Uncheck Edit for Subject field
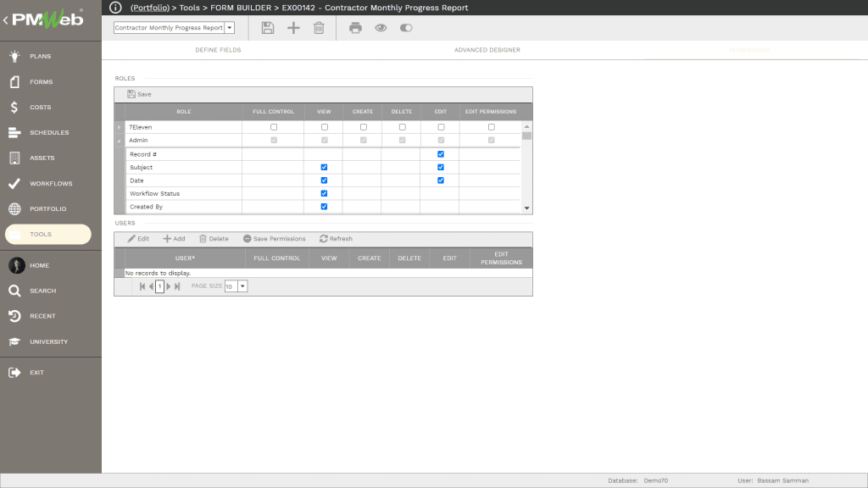Screen dimensions: 868x488 [x=441, y=167]
